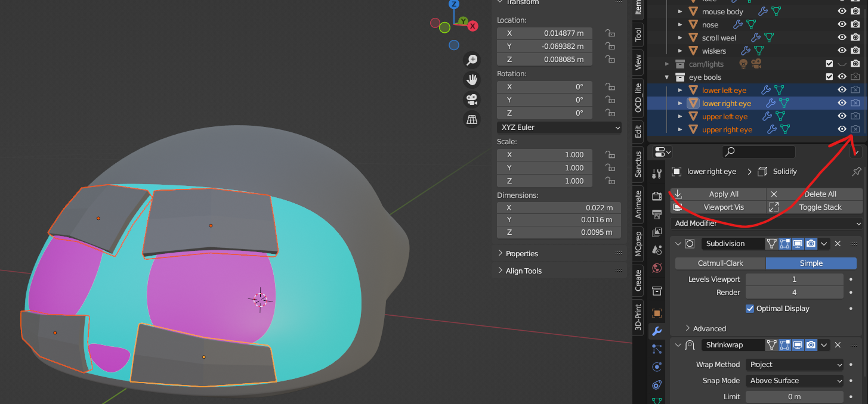The image size is (868, 404).
Task: Disable render camera icon for nose
Action: coord(855,25)
